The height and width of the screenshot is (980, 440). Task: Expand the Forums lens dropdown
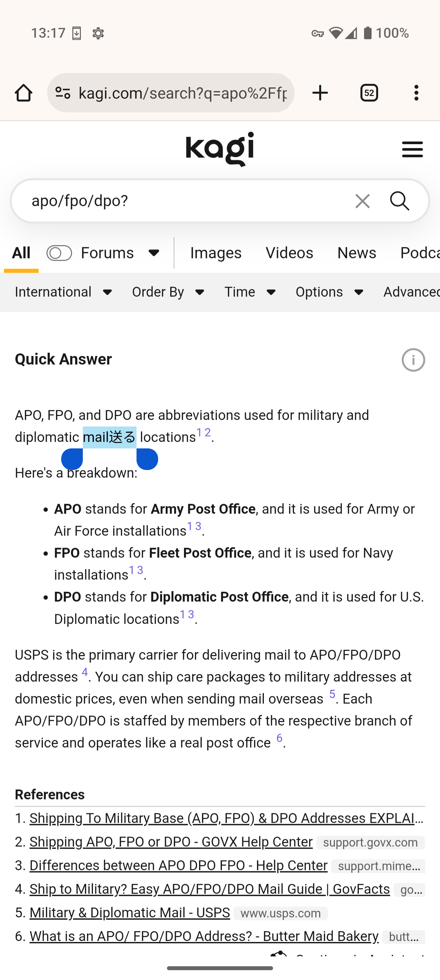154,253
